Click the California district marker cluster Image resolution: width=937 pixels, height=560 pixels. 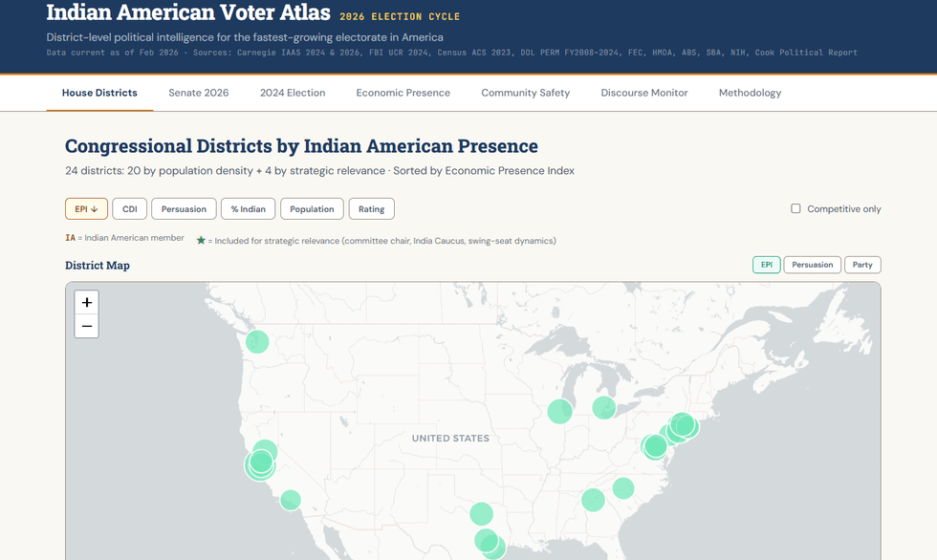point(261,463)
